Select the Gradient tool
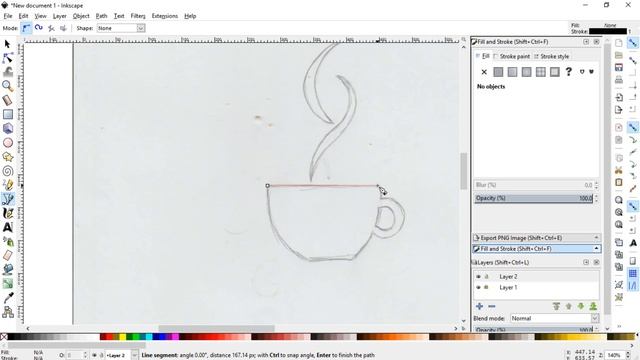 point(7,284)
